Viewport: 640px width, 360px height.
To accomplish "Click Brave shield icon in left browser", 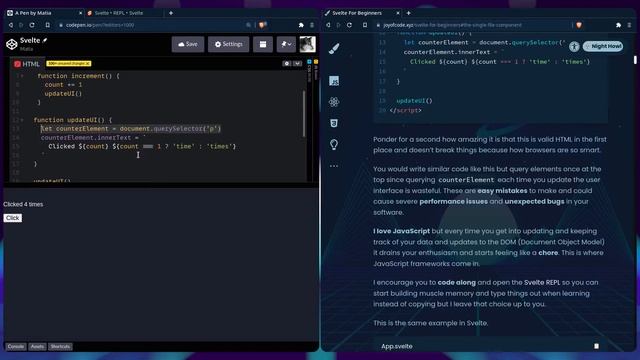I will [x=263, y=25].
